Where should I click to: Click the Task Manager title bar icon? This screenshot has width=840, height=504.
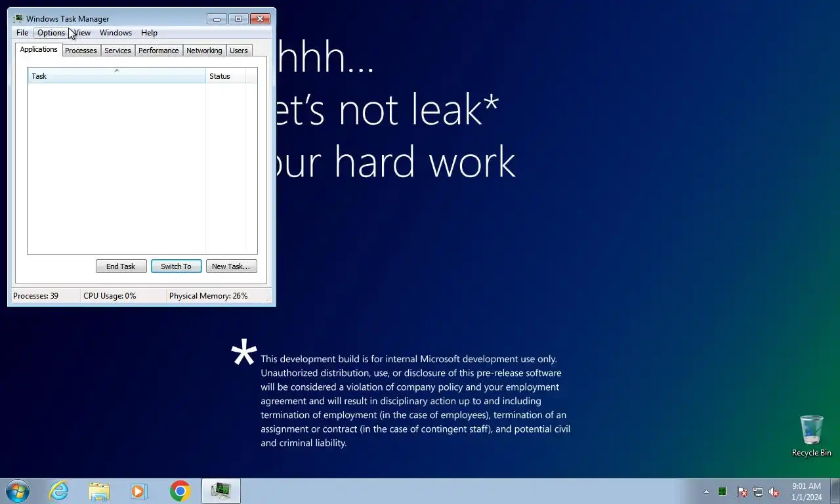18,18
